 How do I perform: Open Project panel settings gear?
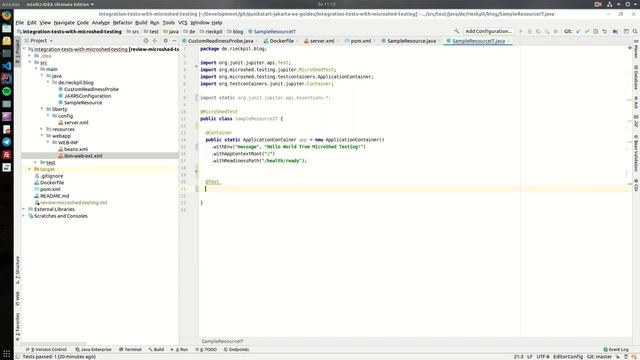click(x=165, y=41)
